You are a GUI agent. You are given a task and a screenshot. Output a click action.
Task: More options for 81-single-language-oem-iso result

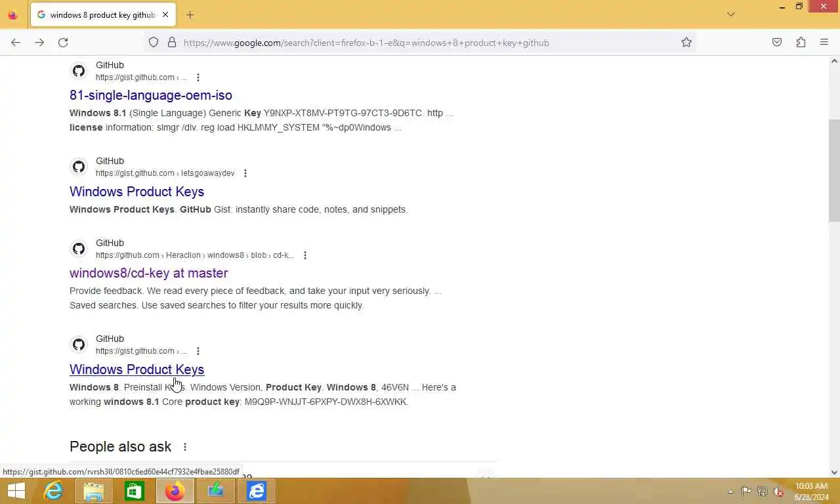pos(198,77)
